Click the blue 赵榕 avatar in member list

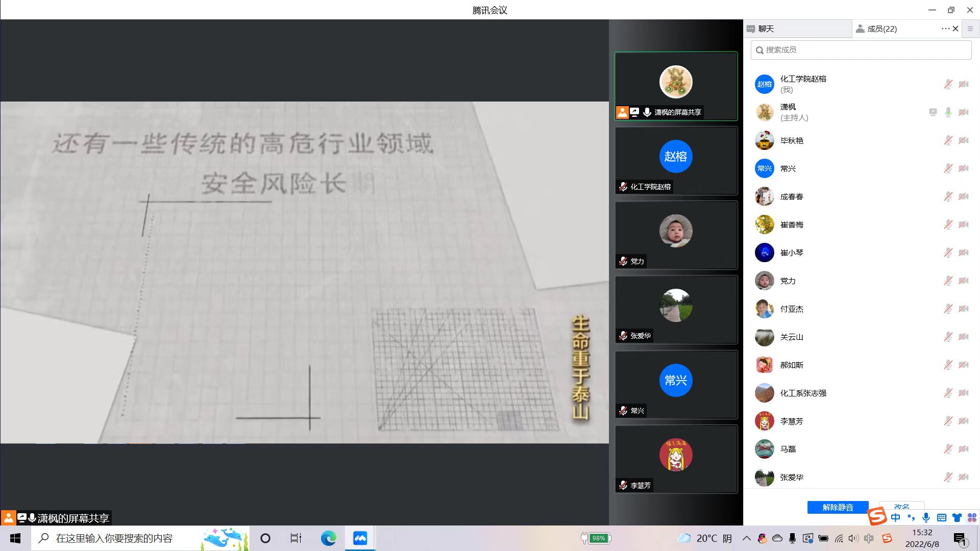click(x=764, y=84)
